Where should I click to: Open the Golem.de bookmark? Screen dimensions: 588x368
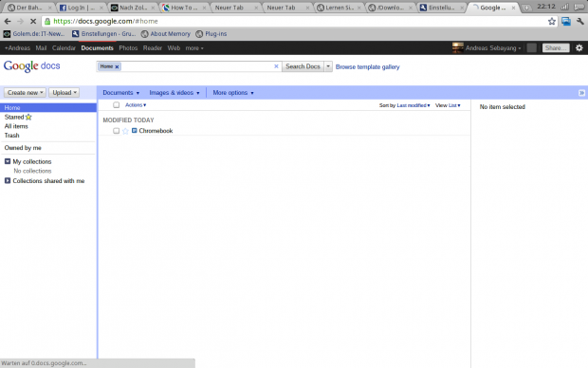[34, 34]
